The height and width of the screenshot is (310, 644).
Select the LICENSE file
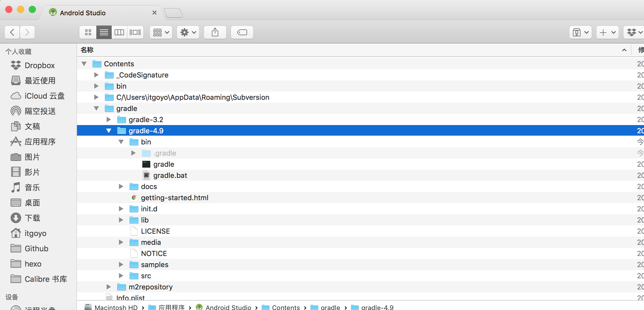coord(360,231)
